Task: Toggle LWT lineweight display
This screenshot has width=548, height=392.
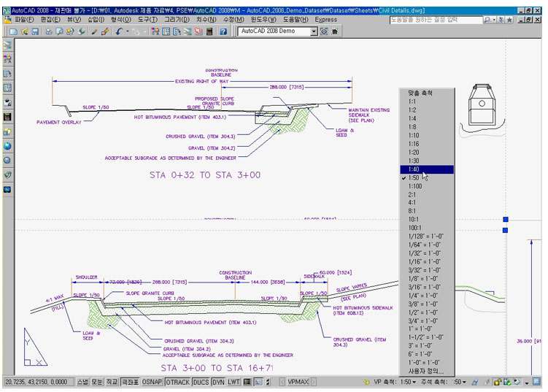Action: (234, 382)
